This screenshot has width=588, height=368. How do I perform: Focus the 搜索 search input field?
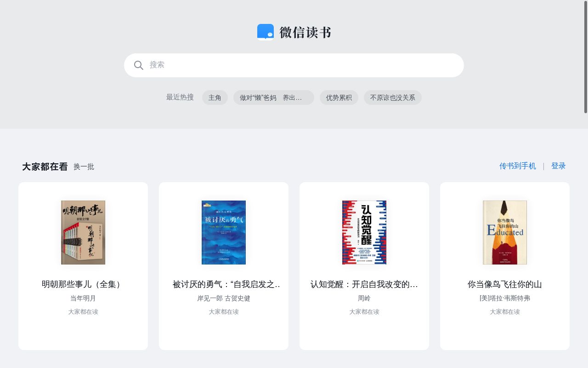[294, 65]
